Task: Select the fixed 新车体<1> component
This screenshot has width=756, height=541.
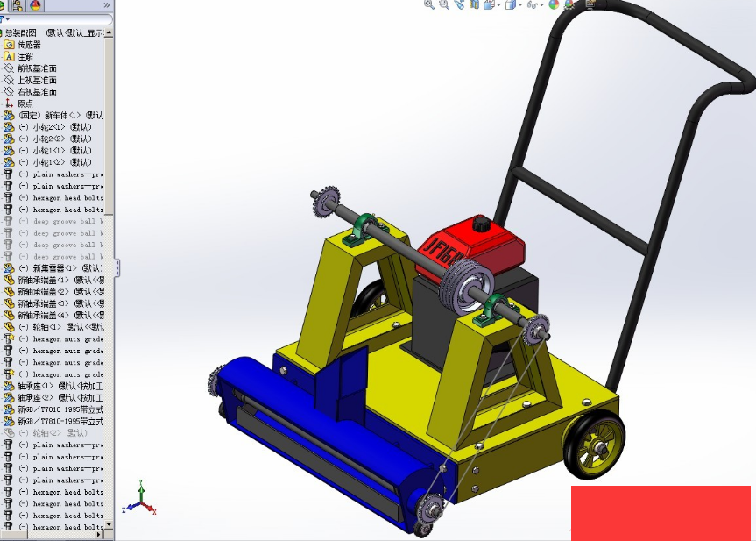Action: pos(53,115)
